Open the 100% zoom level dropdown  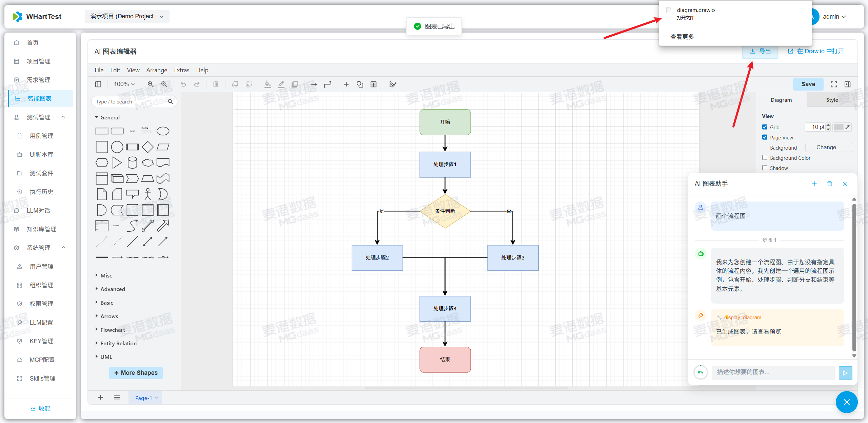point(124,84)
